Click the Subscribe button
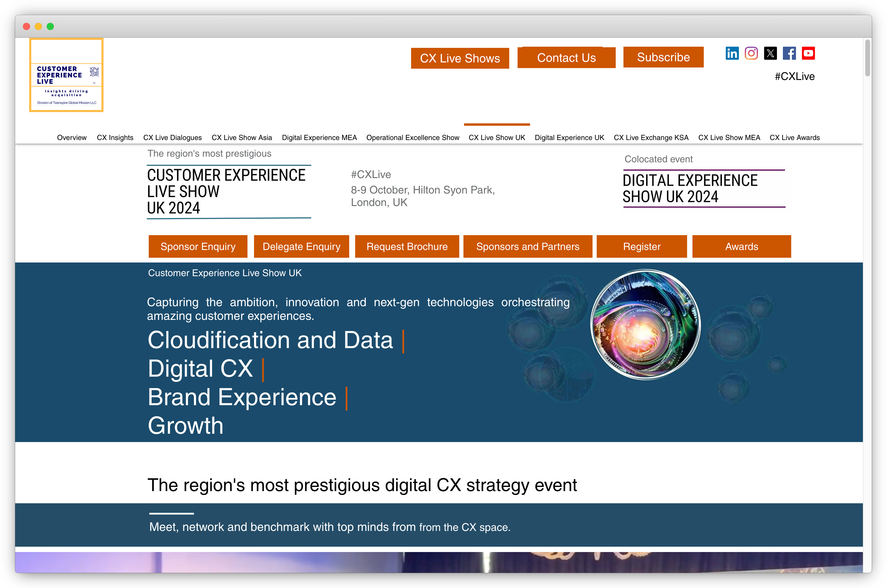The image size is (887, 588). click(x=663, y=57)
